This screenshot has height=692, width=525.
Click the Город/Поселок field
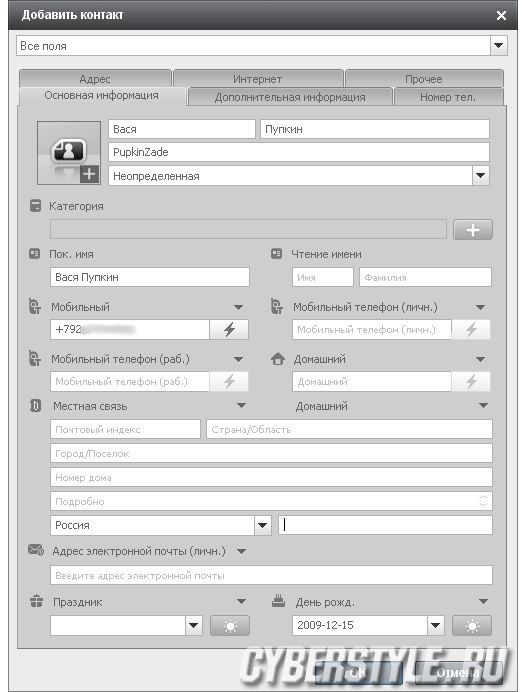click(271, 453)
